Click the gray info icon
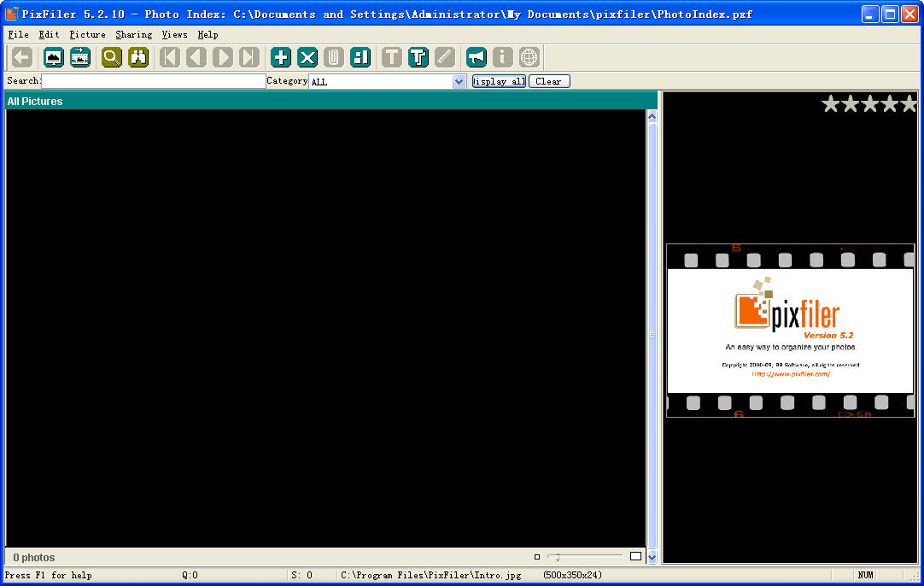The width and height of the screenshot is (924, 586). click(503, 57)
